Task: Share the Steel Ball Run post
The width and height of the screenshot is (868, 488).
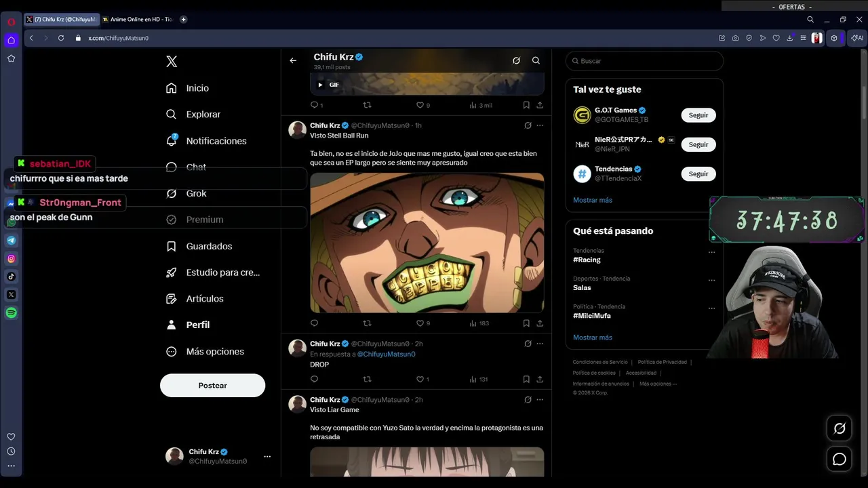Action: click(540, 323)
